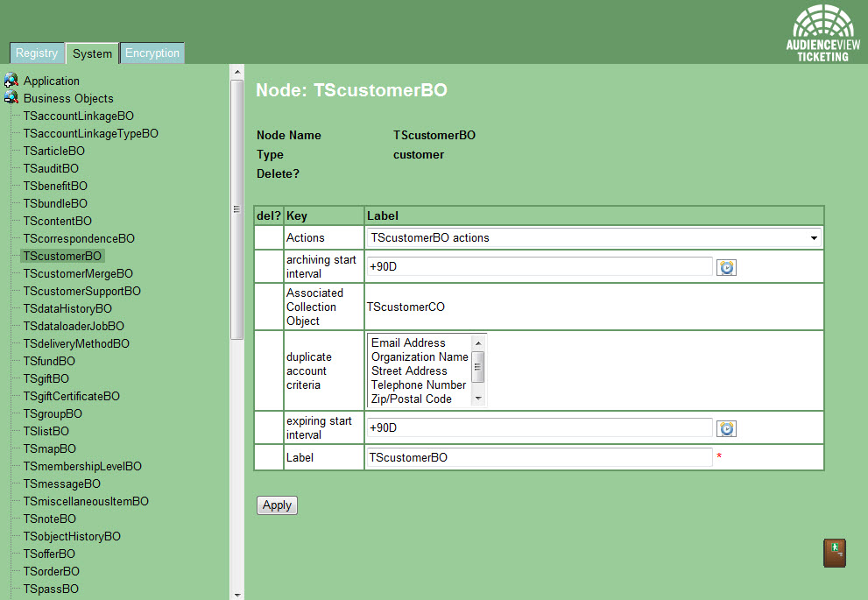Select Email Address in duplicate criteria list

click(408, 342)
